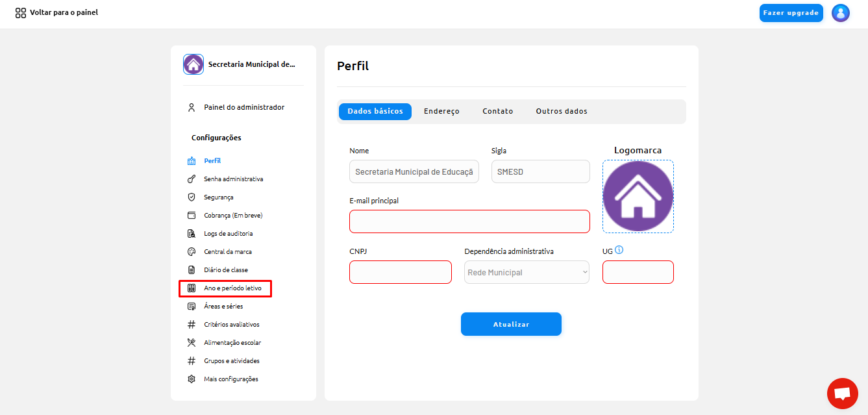The height and width of the screenshot is (415, 868).
Task: Open Cobrança (Em breve) entry
Action: pos(233,216)
